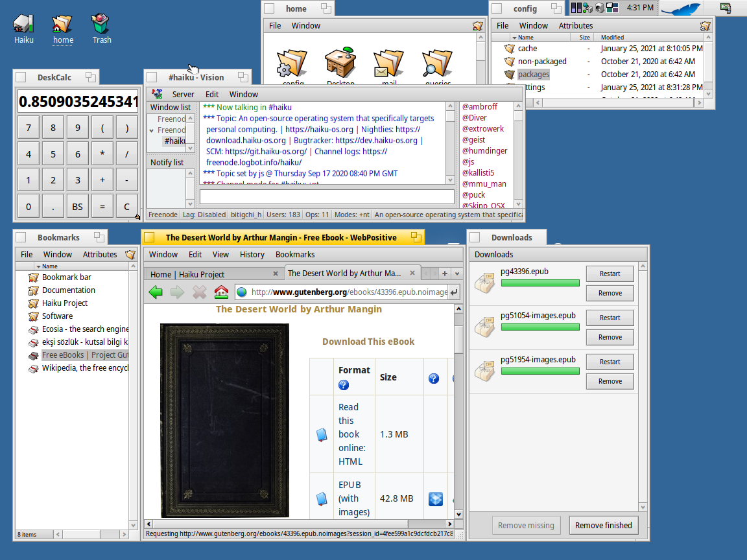Click the volume speaker tray icon
This screenshot has height=560, width=747.
600,8
